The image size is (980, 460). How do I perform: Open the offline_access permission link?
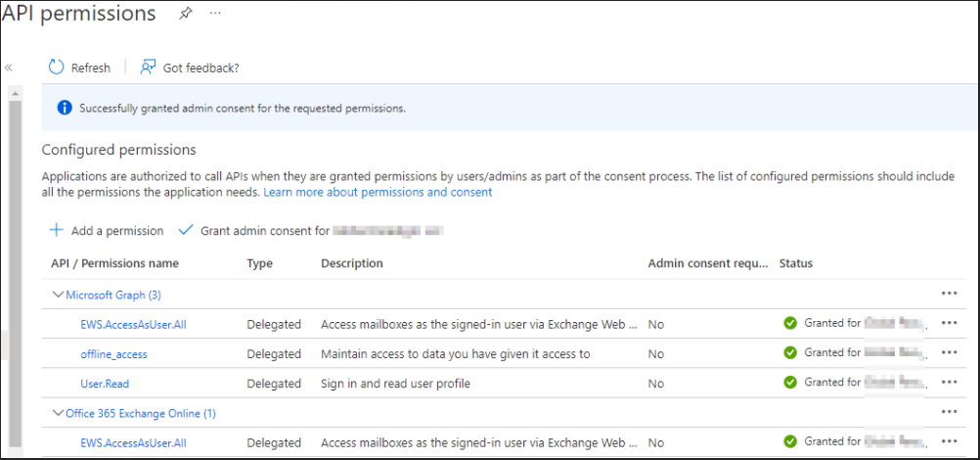[113, 354]
